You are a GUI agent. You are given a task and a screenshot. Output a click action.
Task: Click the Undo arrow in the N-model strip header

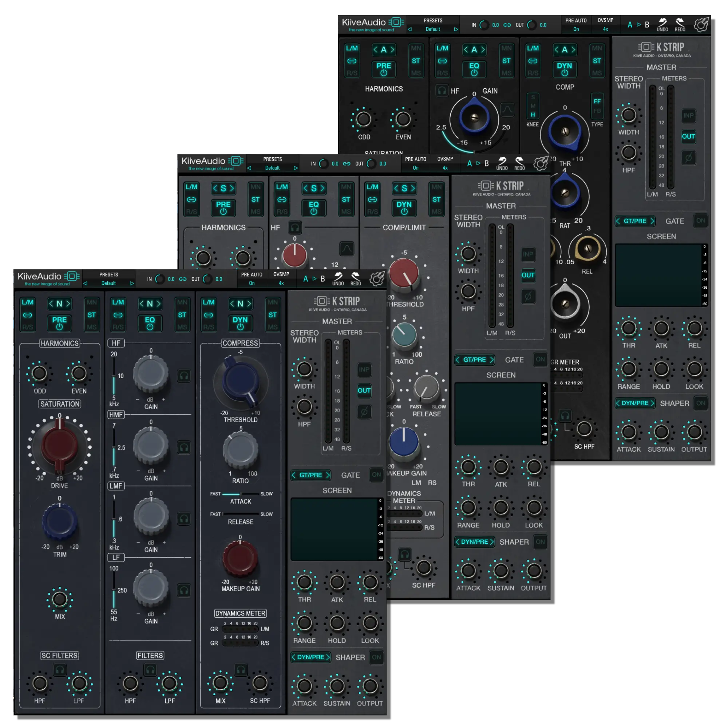(x=338, y=277)
